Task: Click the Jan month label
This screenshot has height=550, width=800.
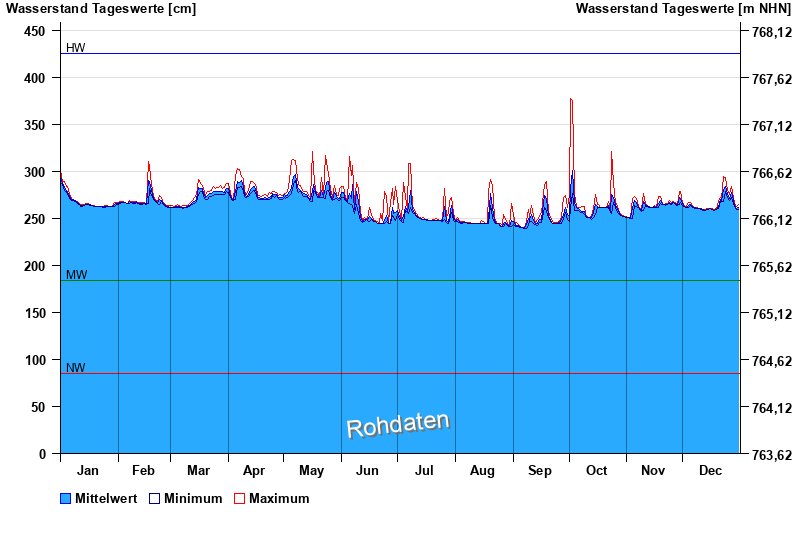Action: 88,470
